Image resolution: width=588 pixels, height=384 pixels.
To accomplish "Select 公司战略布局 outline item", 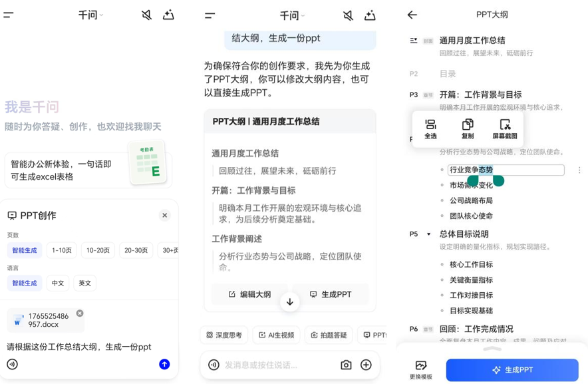I will [471, 200].
